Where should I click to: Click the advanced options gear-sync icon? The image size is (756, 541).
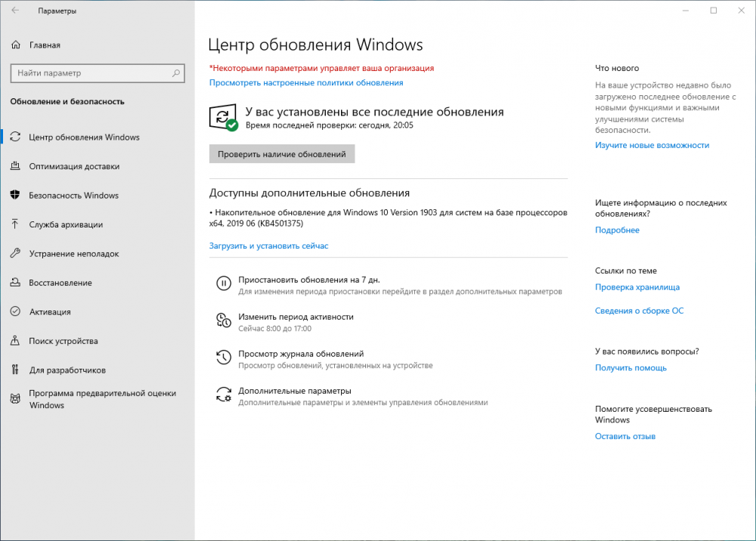(x=223, y=394)
